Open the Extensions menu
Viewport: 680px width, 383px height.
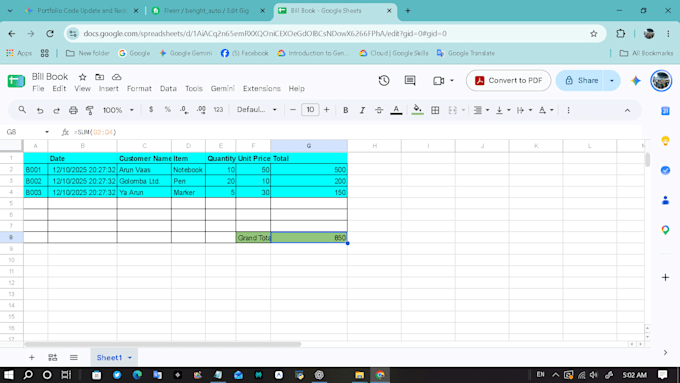(x=262, y=88)
